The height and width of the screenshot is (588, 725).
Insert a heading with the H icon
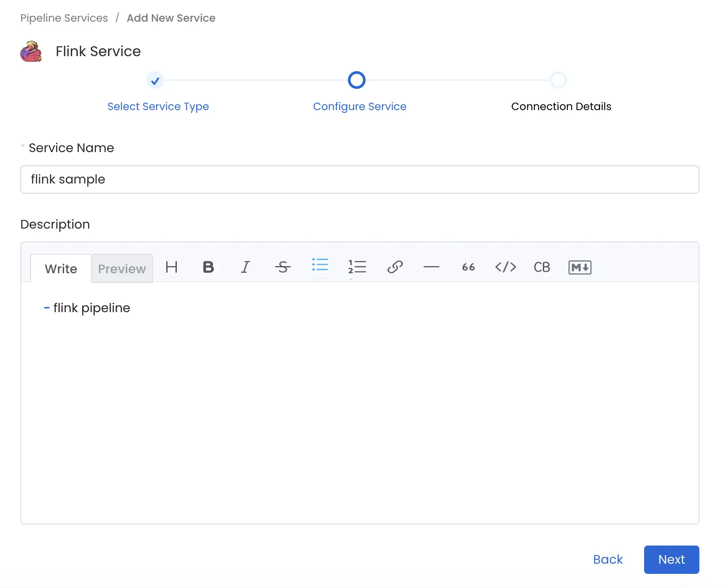172,267
